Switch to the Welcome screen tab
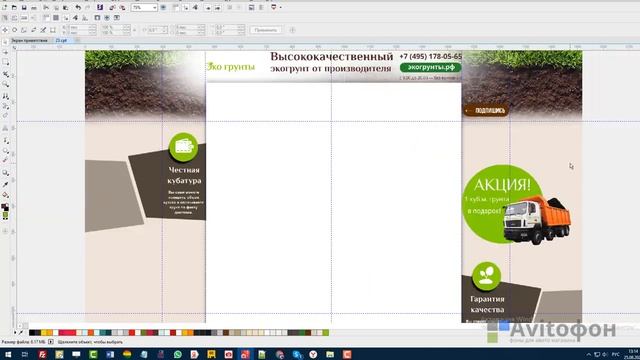The width and height of the screenshot is (640, 360). click(x=29, y=40)
